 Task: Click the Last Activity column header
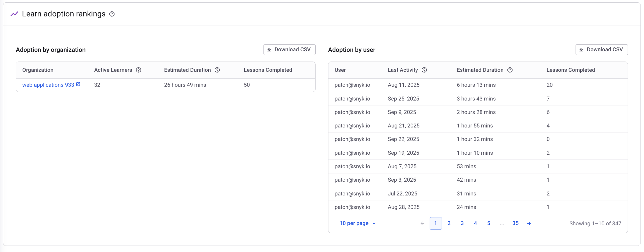pyautogui.click(x=403, y=70)
